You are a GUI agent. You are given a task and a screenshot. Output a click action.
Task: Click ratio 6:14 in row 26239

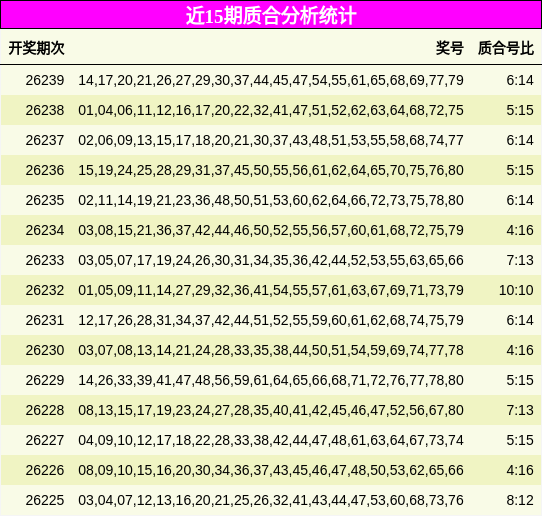pos(520,80)
